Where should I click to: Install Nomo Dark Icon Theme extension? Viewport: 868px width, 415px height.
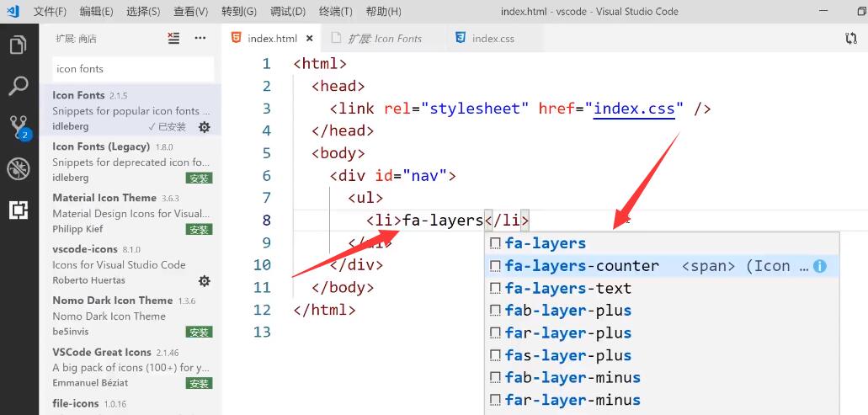pyautogui.click(x=199, y=332)
